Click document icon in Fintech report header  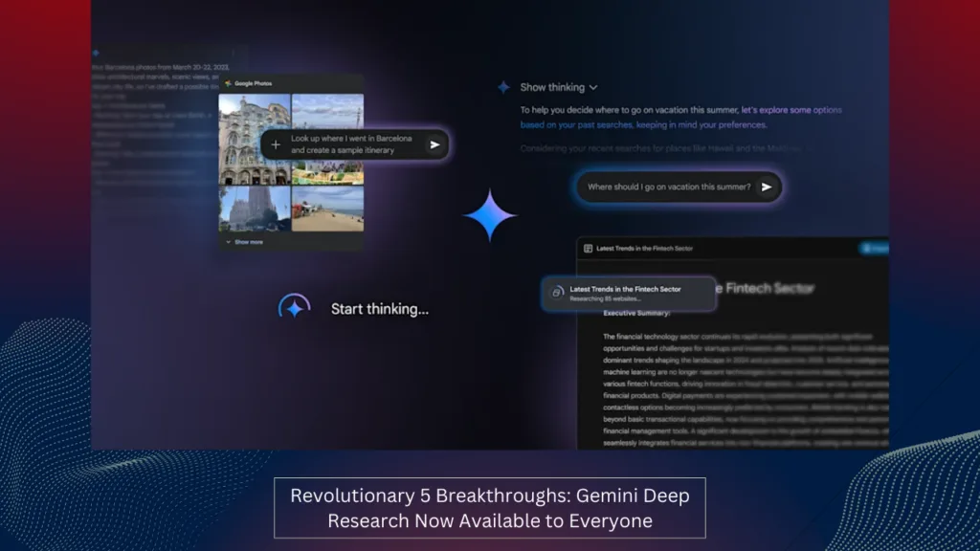[589, 248]
